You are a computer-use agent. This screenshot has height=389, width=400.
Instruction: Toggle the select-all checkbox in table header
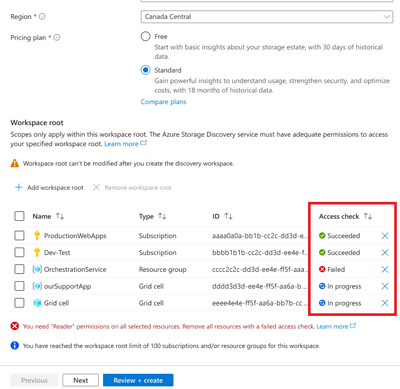(19, 216)
